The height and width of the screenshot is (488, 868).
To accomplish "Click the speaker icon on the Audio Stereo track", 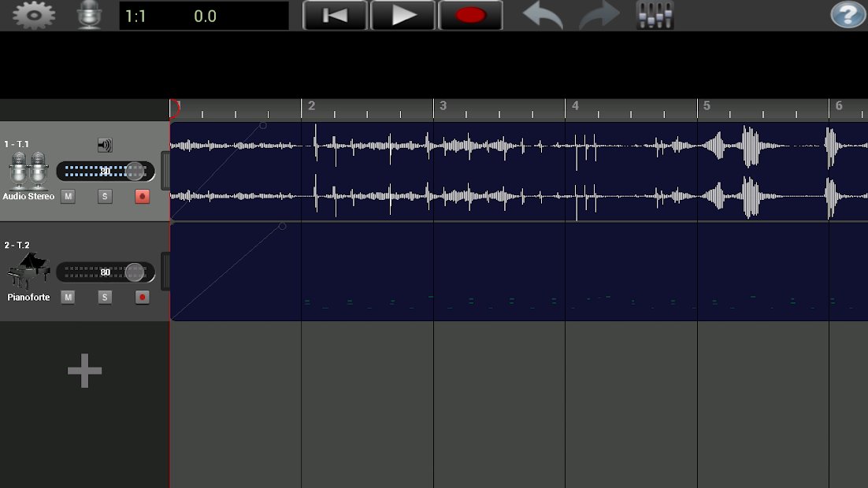I will (x=104, y=145).
